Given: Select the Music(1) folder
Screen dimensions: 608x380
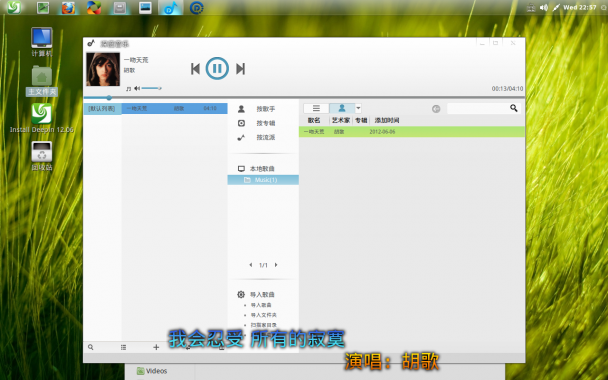Looking at the screenshot, I should pyautogui.click(x=263, y=180).
